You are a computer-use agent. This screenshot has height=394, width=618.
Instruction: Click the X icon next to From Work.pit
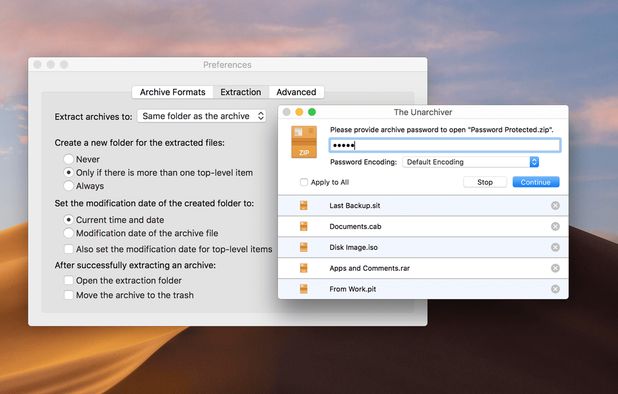click(555, 289)
